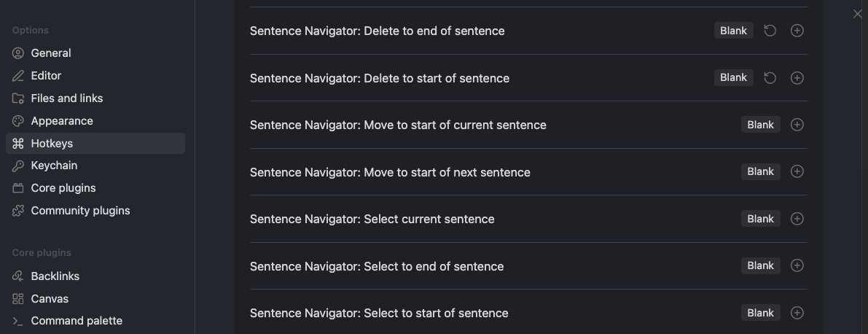Open Keychain settings
868x334 pixels.
pyautogui.click(x=54, y=166)
